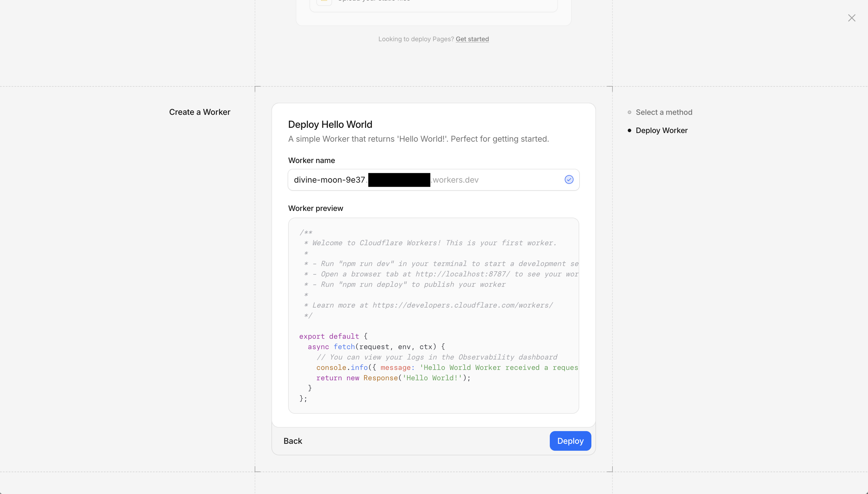Click the divine-moon-9e37 worker name text
Screen dimensions: 868x494
click(329, 179)
